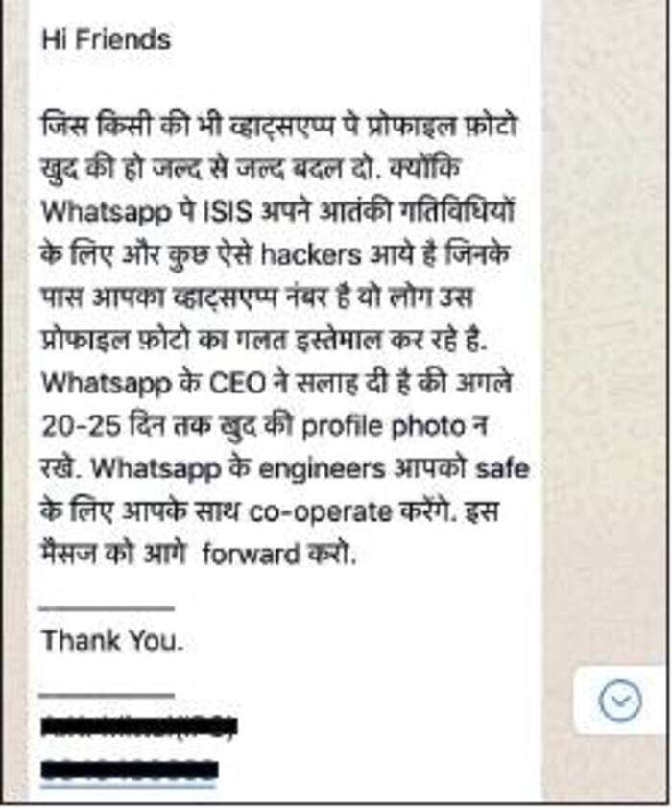Click the word 'forward' in the message
Screen dimensions: 672x808
click(251, 555)
